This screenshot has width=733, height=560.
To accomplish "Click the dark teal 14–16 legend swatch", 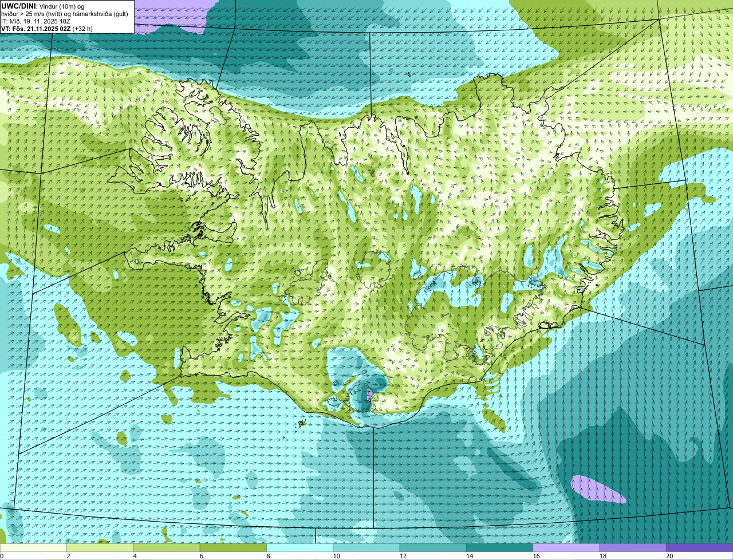I will [x=500, y=548].
